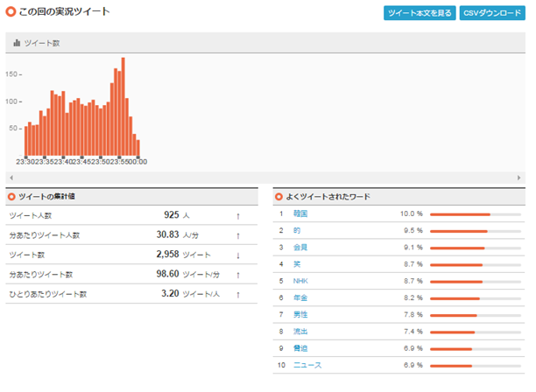Viewport: 536px width, 392px height.
Task: Click the 2,958 ツイート value
Action: [184, 255]
